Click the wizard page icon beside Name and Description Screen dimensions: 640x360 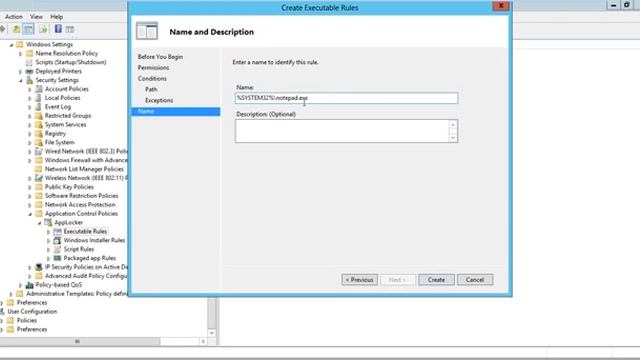tap(147, 31)
